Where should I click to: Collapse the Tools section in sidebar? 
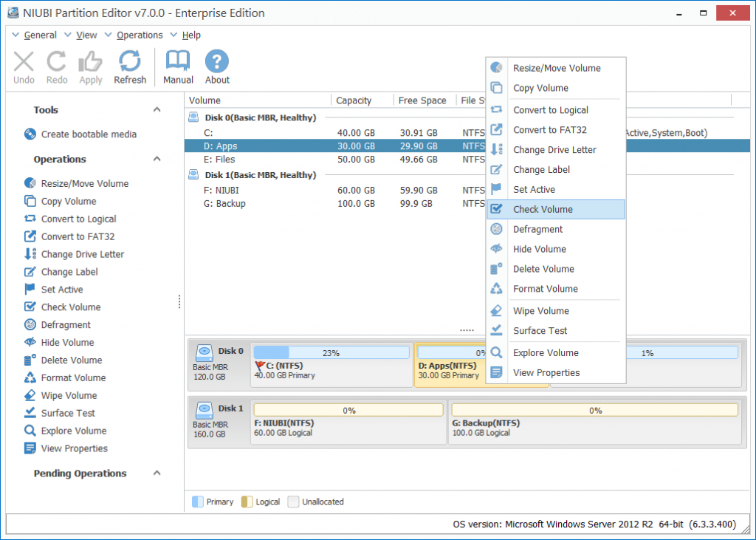156,109
